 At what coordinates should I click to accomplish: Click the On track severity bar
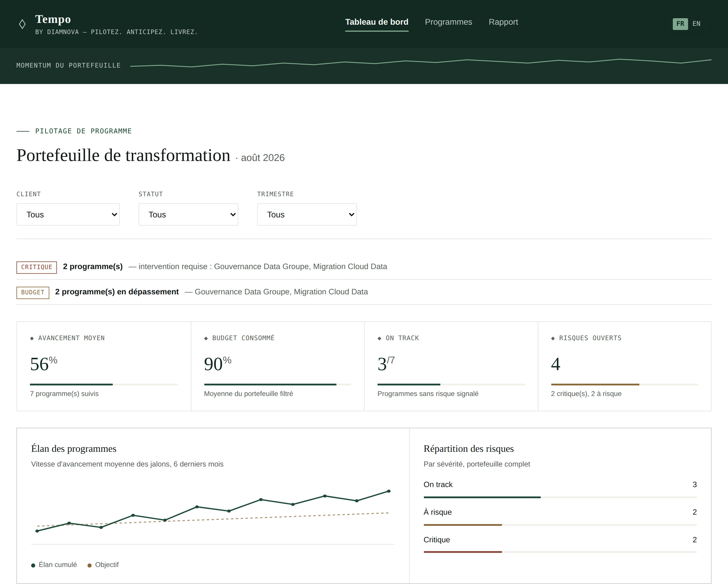[560, 497]
